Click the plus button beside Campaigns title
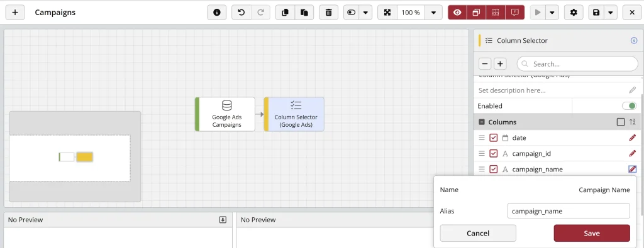Viewport: 644px width, 248px height. tap(15, 13)
